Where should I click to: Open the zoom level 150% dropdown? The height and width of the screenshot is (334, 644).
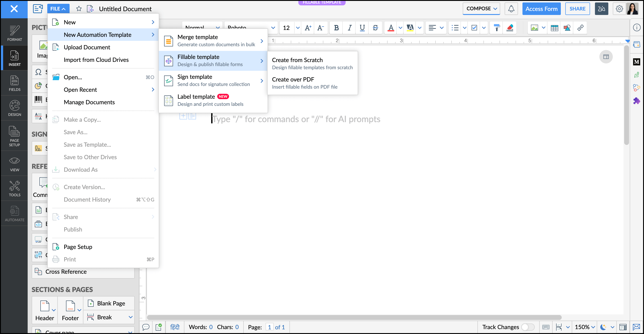click(x=584, y=327)
